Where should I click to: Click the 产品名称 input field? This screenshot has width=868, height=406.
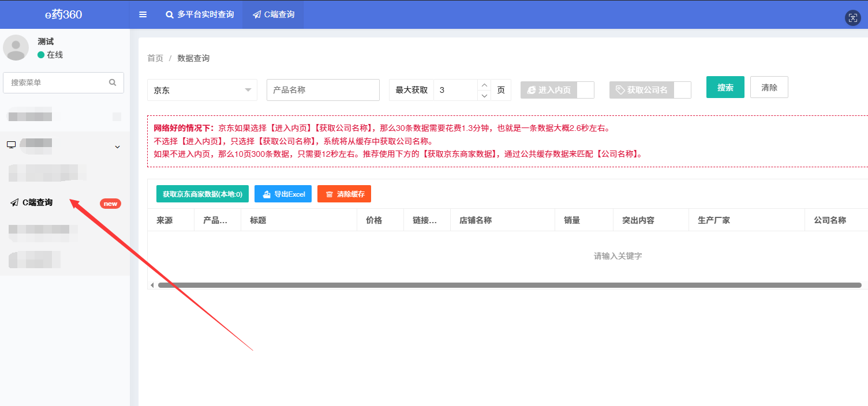tap(323, 90)
